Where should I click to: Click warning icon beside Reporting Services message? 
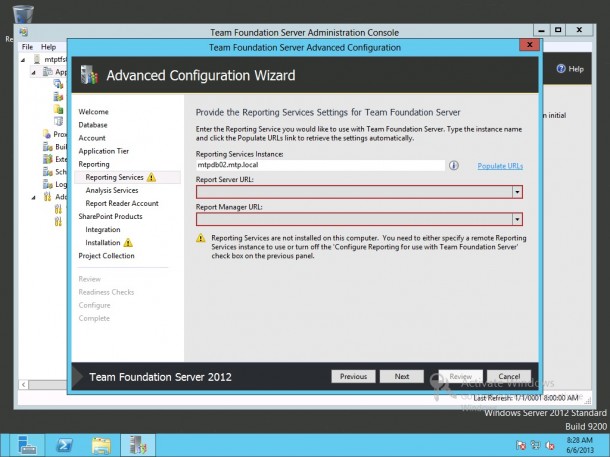click(x=200, y=238)
